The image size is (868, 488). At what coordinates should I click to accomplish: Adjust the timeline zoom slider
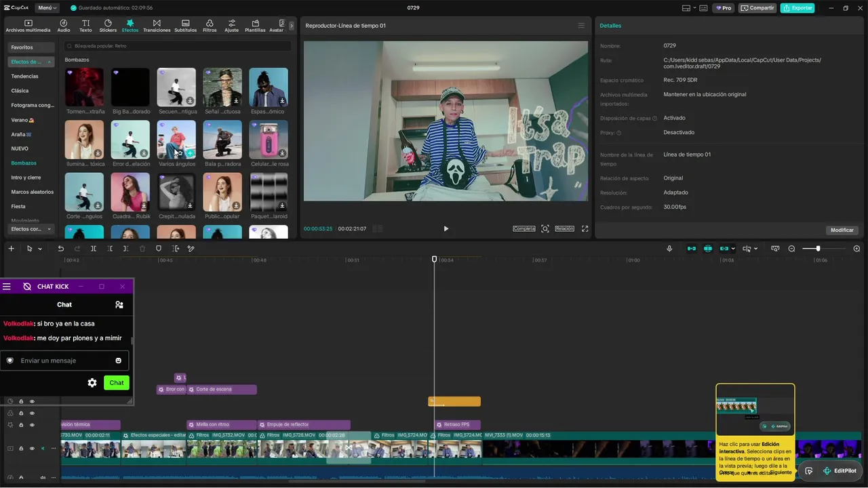(x=818, y=249)
